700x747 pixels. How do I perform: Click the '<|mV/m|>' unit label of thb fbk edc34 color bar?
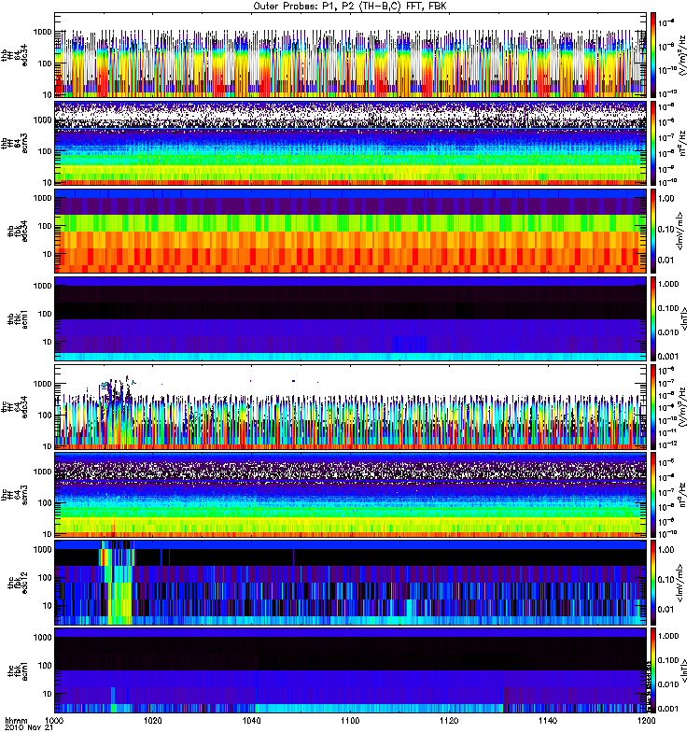point(681,231)
